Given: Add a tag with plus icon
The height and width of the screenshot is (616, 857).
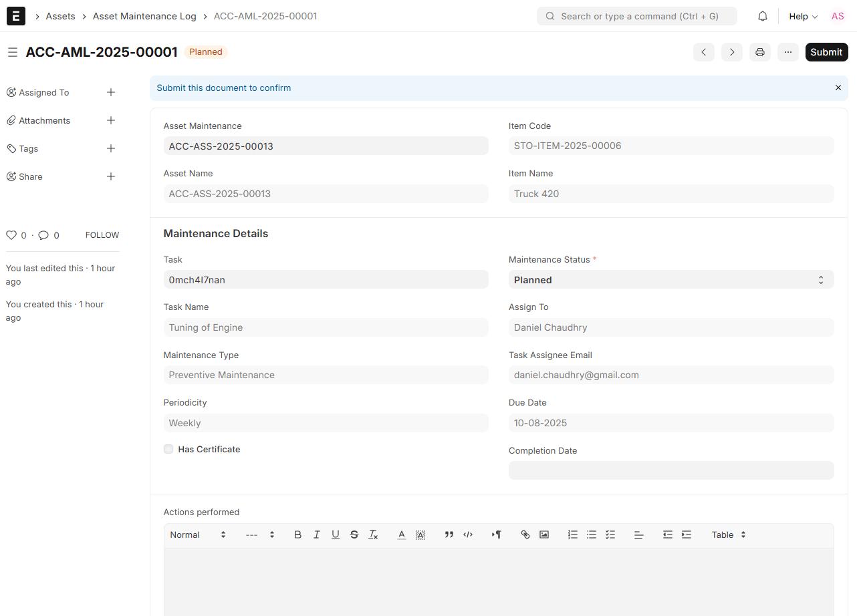Looking at the screenshot, I should pyautogui.click(x=111, y=148).
